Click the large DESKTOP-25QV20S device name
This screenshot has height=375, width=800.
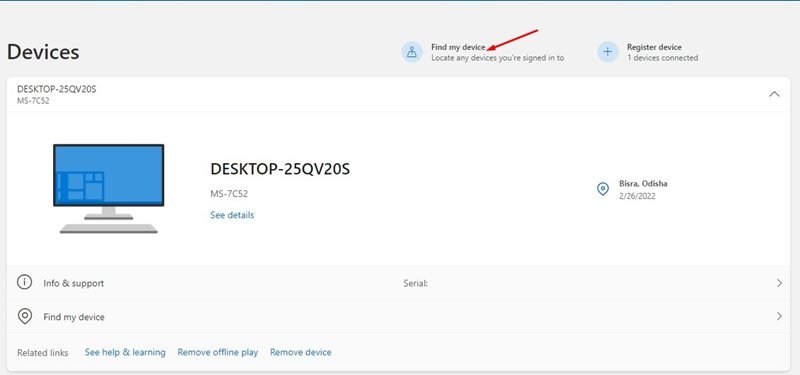[x=280, y=169]
